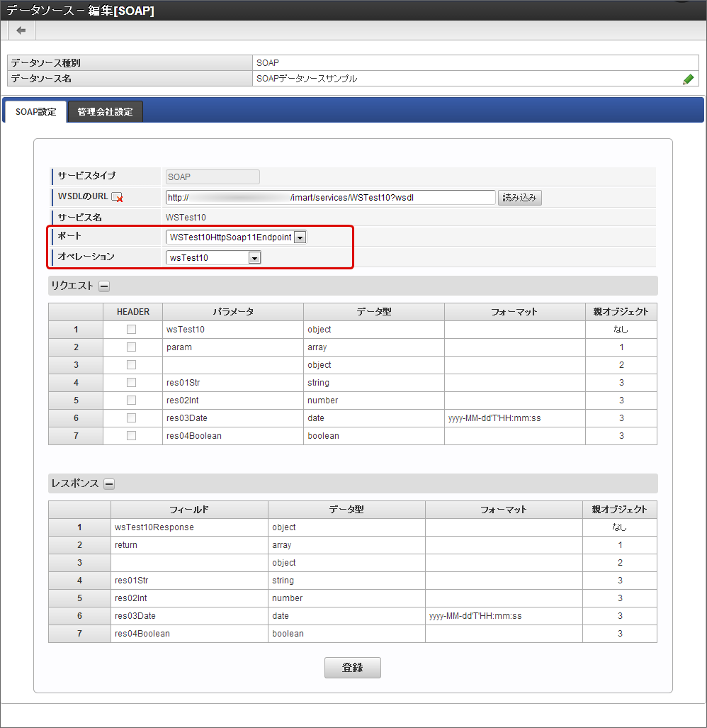Tick HEADER checkbox for res04Boolean

click(131, 436)
